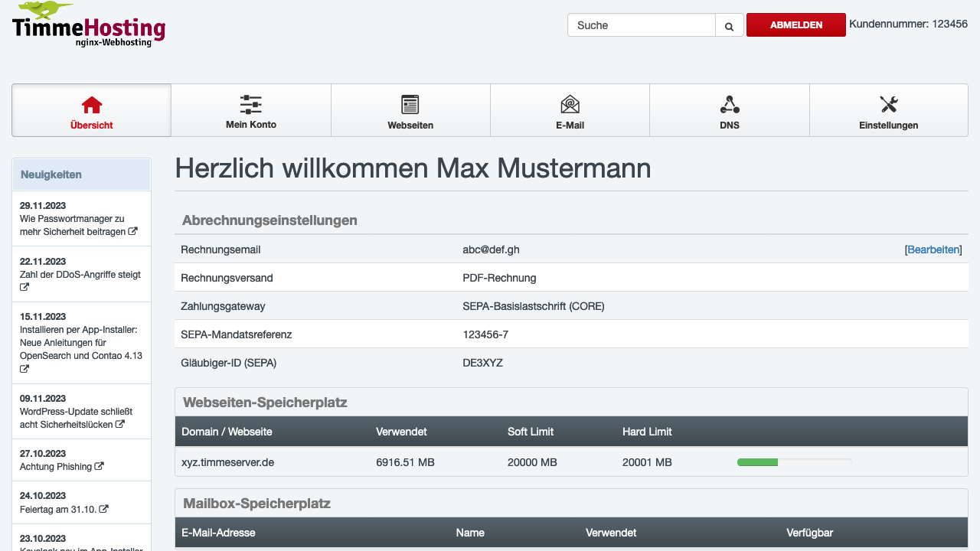Screen dimensions: 980x551
Task: Click the web page icon above Webseiten
Action: point(410,105)
